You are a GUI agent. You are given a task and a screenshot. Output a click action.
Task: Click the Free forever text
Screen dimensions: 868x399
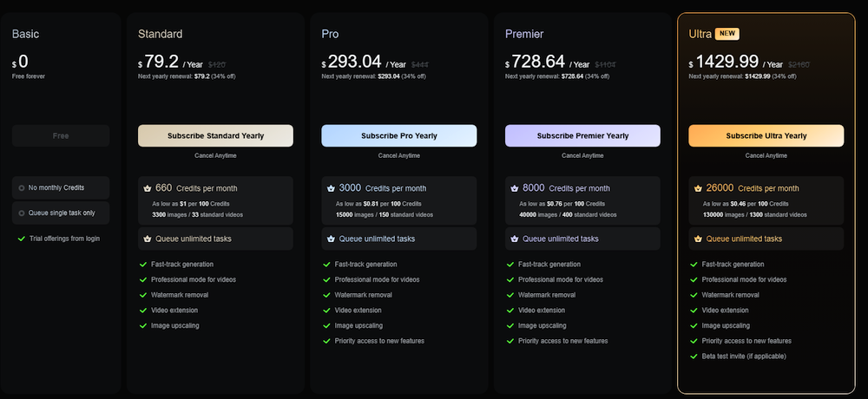[x=29, y=76]
